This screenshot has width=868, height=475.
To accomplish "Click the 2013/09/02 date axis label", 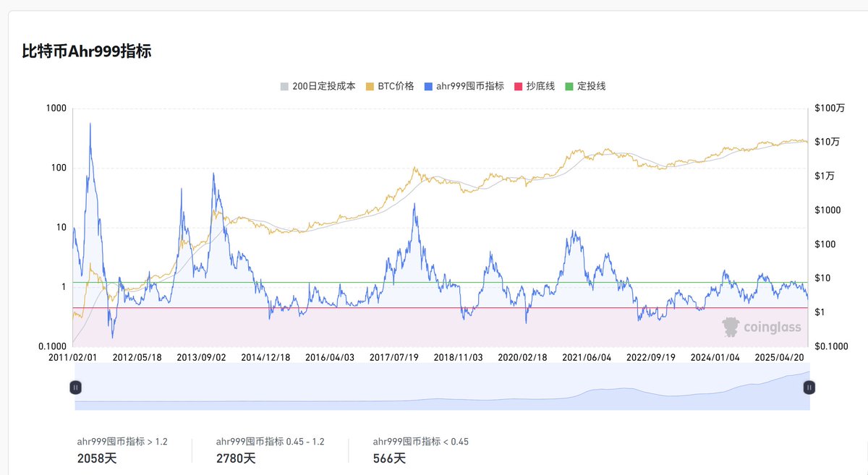I will (x=202, y=357).
